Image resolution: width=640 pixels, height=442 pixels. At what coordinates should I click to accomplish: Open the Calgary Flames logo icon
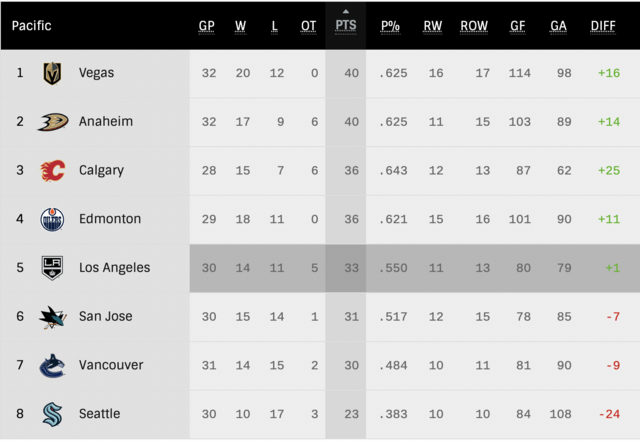click(53, 170)
